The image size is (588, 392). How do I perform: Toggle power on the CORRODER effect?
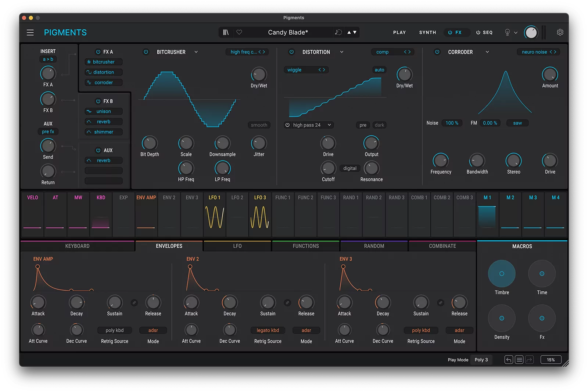pyautogui.click(x=437, y=52)
